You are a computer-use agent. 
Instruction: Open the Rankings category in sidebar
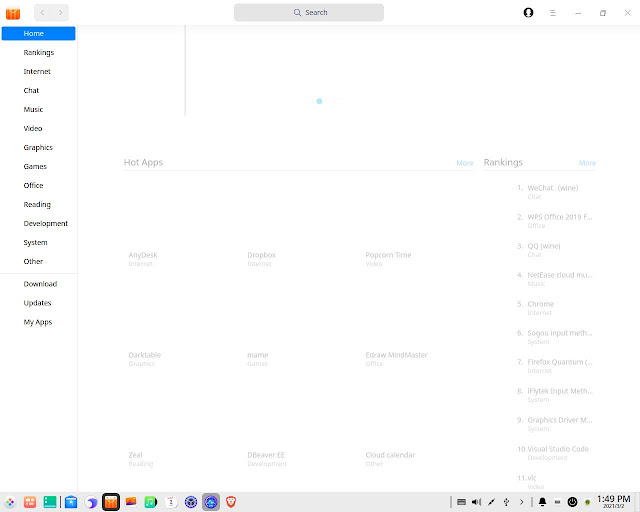coord(38,52)
